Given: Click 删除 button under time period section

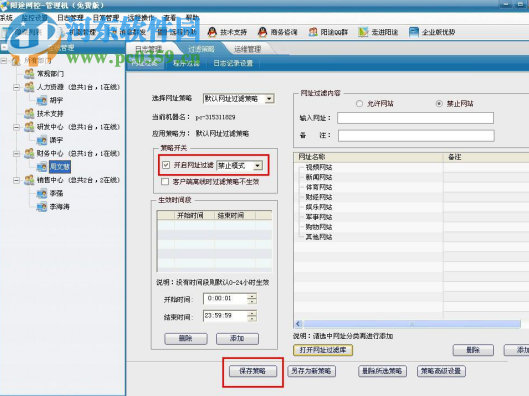Looking at the screenshot, I should (x=186, y=338).
